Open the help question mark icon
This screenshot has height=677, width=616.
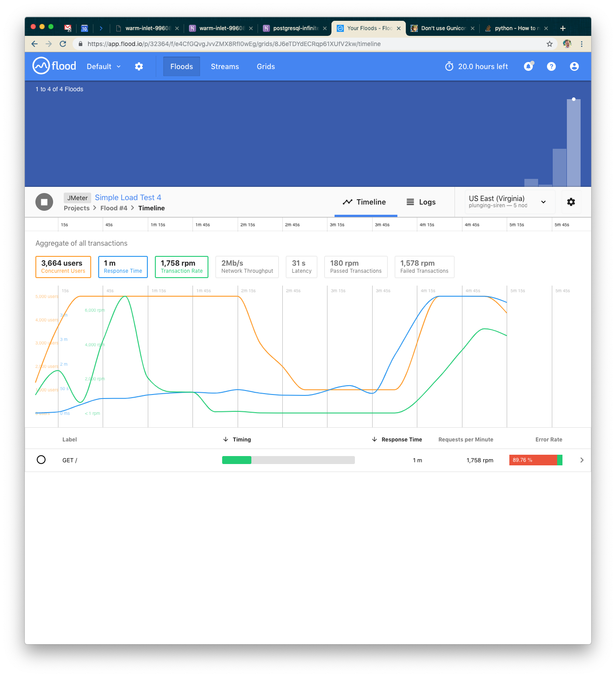pos(551,66)
